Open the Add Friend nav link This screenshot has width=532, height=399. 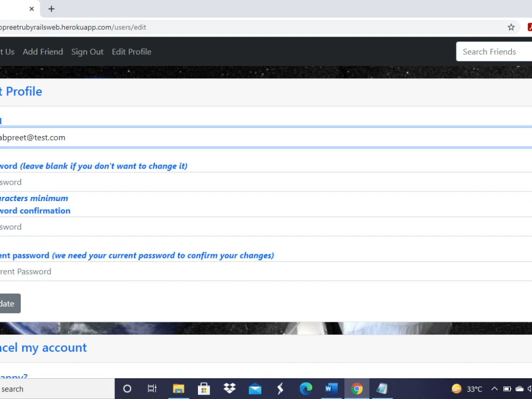[x=43, y=52]
